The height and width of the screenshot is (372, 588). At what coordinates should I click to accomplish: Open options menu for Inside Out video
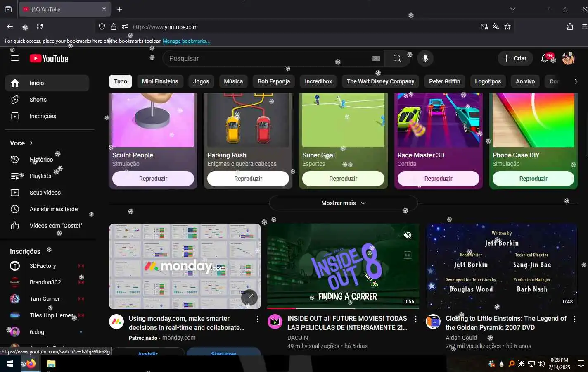click(x=416, y=319)
